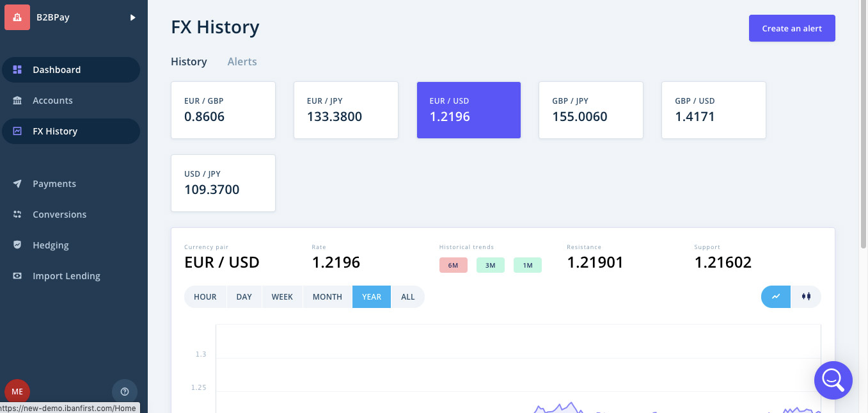Click the ME user avatar
This screenshot has height=413, width=868.
[x=17, y=391]
